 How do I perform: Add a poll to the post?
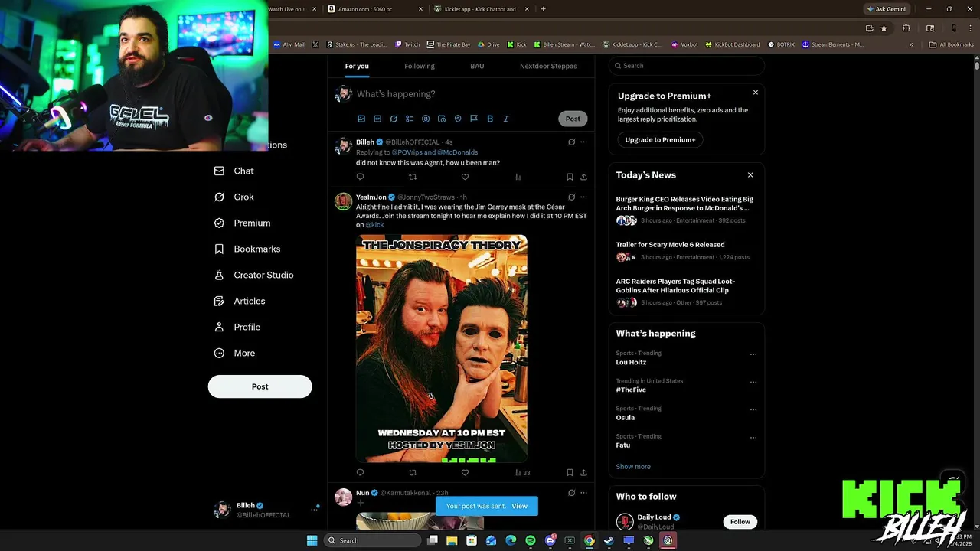tap(410, 119)
